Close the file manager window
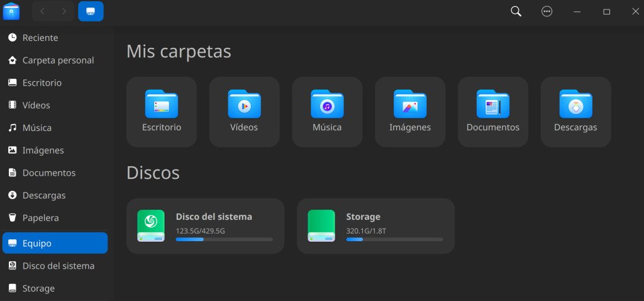The width and height of the screenshot is (644, 301). 635,11
